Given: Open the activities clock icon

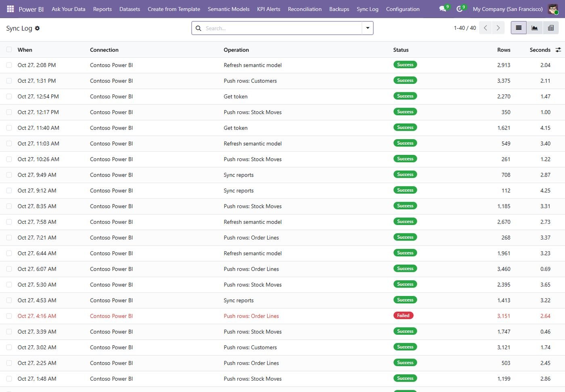Looking at the screenshot, I should [x=459, y=9].
